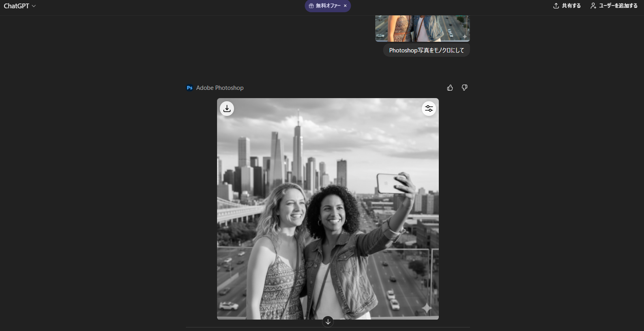644x331 pixels.
Task: Open the Adobe Photoshop app label
Action: (x=220, y=88)
